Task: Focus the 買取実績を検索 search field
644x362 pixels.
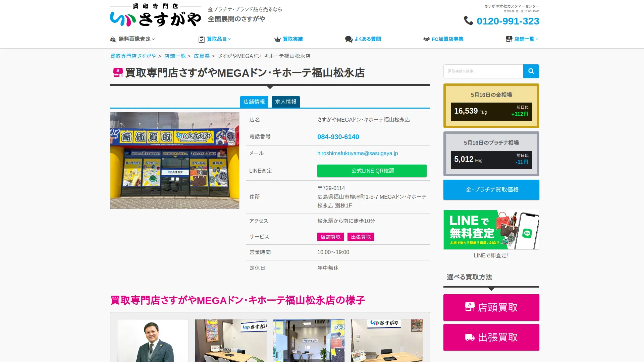Action: (x=483, y=71)
